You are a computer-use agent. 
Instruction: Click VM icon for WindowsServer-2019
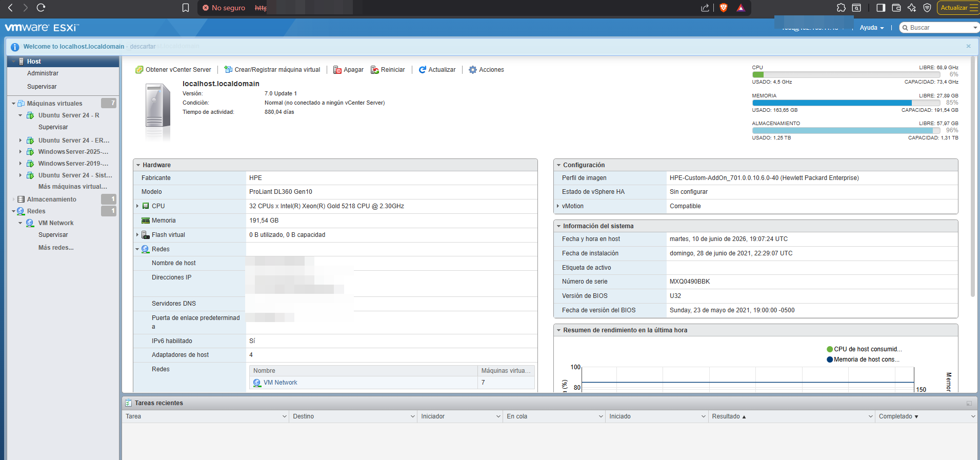[30, 164]
